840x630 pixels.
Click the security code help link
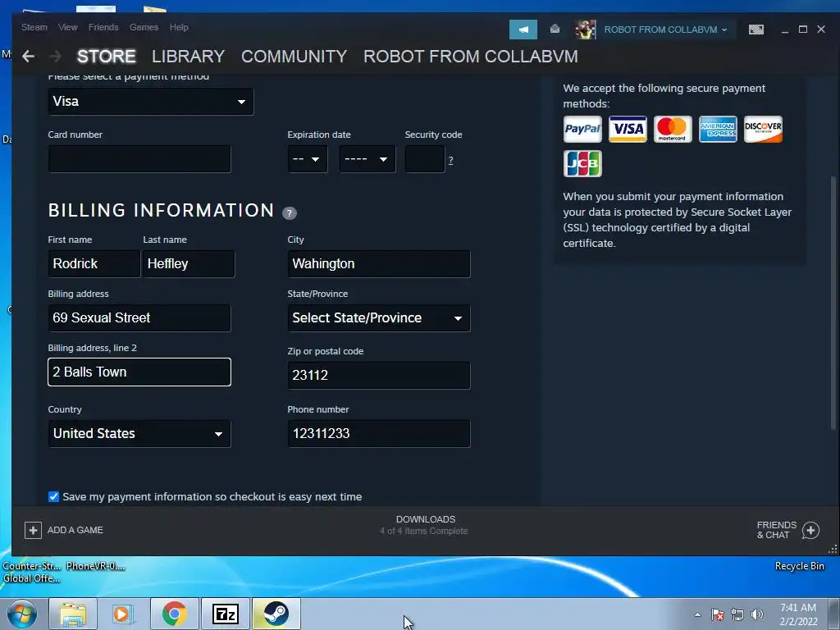point(450,160)
